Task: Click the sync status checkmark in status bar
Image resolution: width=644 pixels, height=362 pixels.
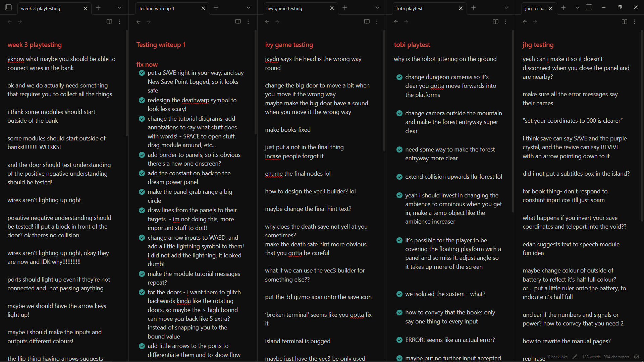Action: click(637, 357)
